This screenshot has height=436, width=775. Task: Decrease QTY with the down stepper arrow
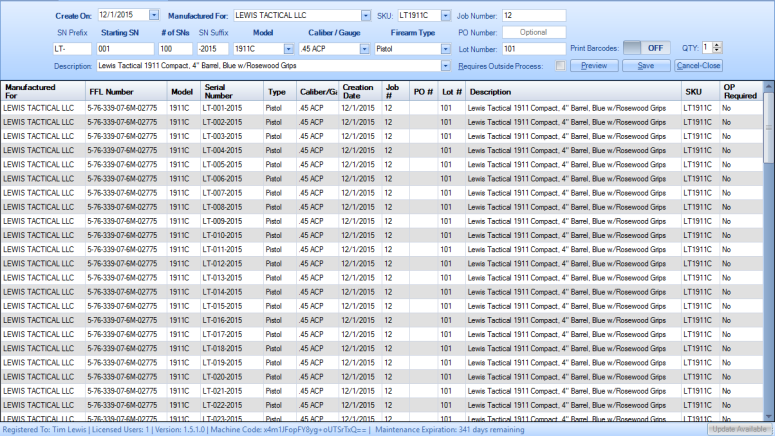717,51
